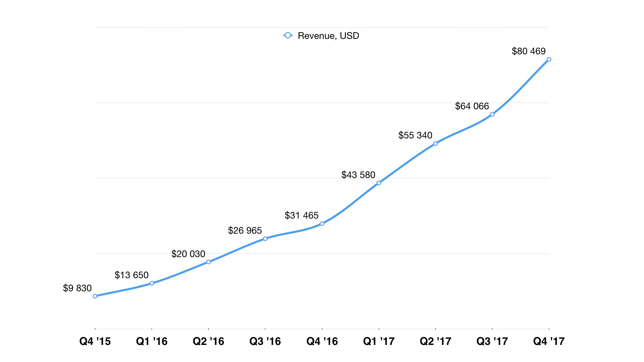Click the $26 965 value label
644x362 pixels.
point(245,231)
